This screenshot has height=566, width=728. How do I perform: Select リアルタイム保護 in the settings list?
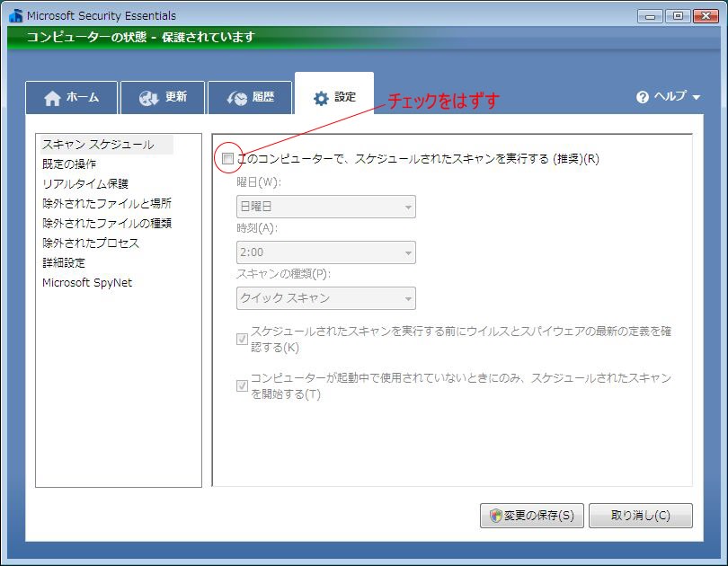85,184
